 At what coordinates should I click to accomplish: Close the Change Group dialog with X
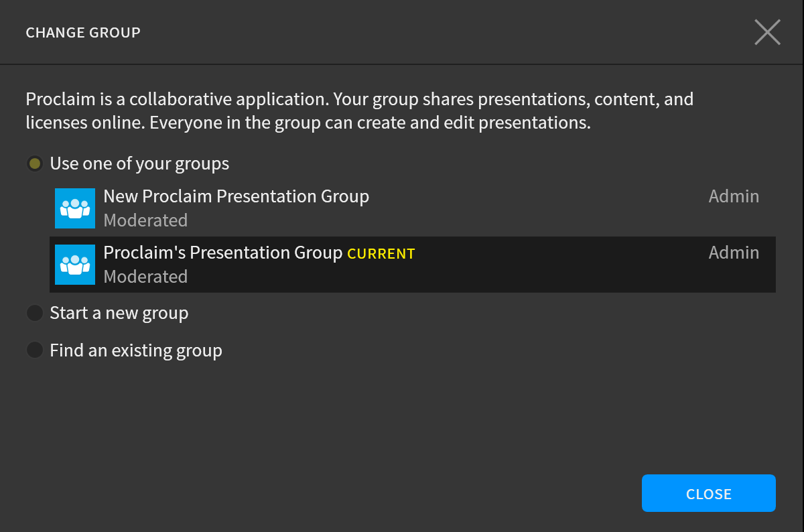click(767, 32)
